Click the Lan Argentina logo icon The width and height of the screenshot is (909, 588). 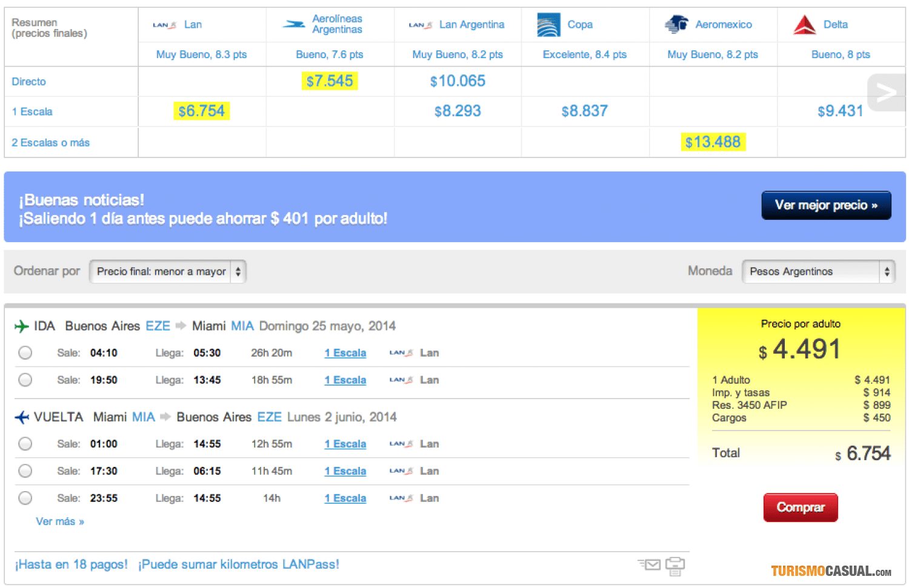(x=421, y=25)
